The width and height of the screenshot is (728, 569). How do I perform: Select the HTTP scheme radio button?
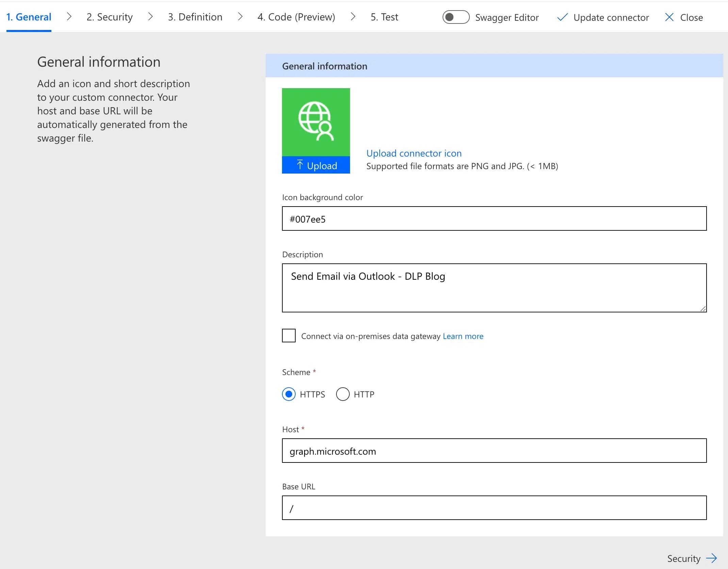point(343,394)
